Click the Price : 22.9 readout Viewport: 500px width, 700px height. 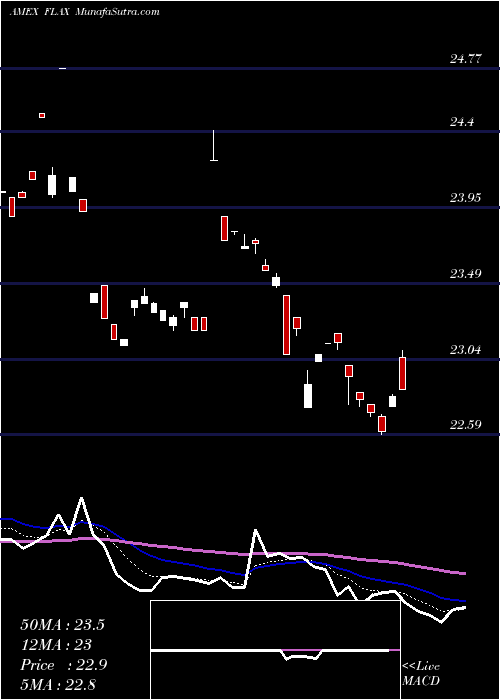point(63,665)
